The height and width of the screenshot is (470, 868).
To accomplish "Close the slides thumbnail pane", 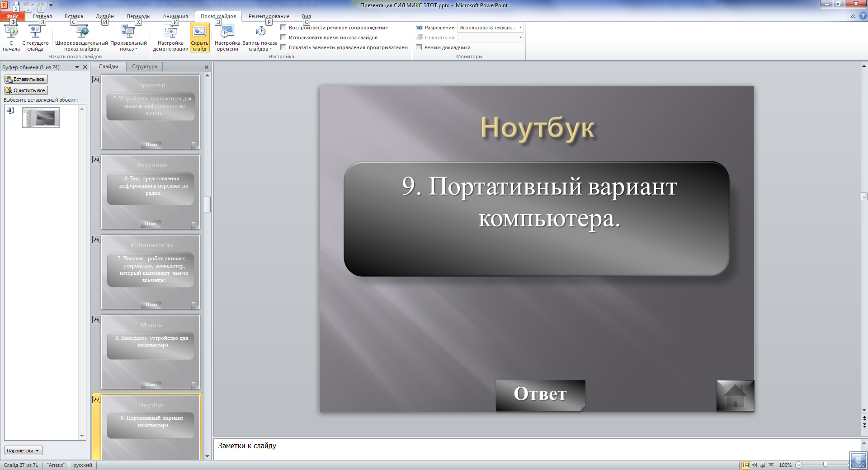I will (207, 67).
